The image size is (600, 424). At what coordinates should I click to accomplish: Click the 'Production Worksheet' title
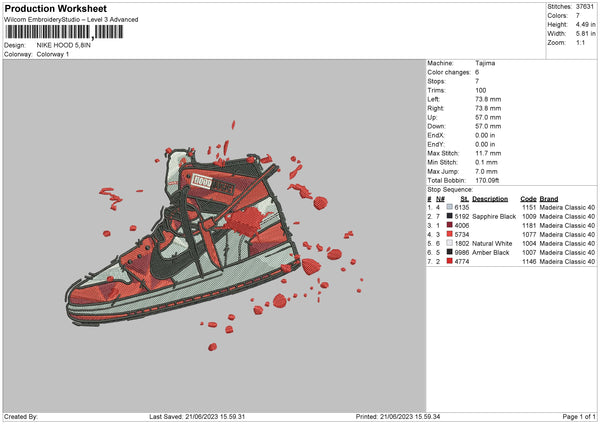click(x=55, y=8)
